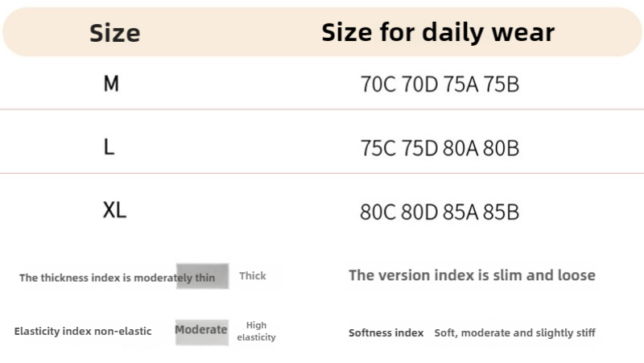Click the "Size for daily wear" header
Screen dimensions: 644x363
437,32
